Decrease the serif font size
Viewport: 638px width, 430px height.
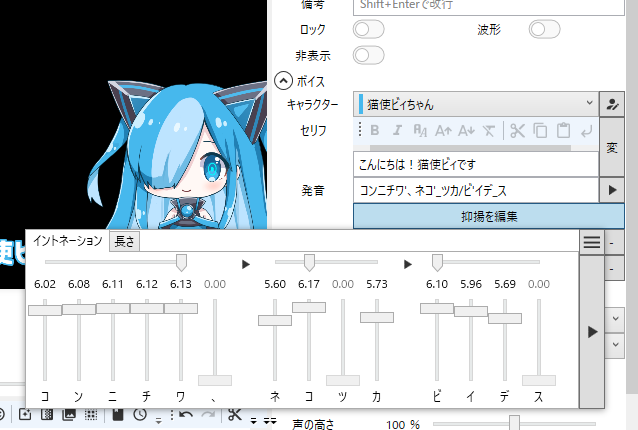point(466,131)
